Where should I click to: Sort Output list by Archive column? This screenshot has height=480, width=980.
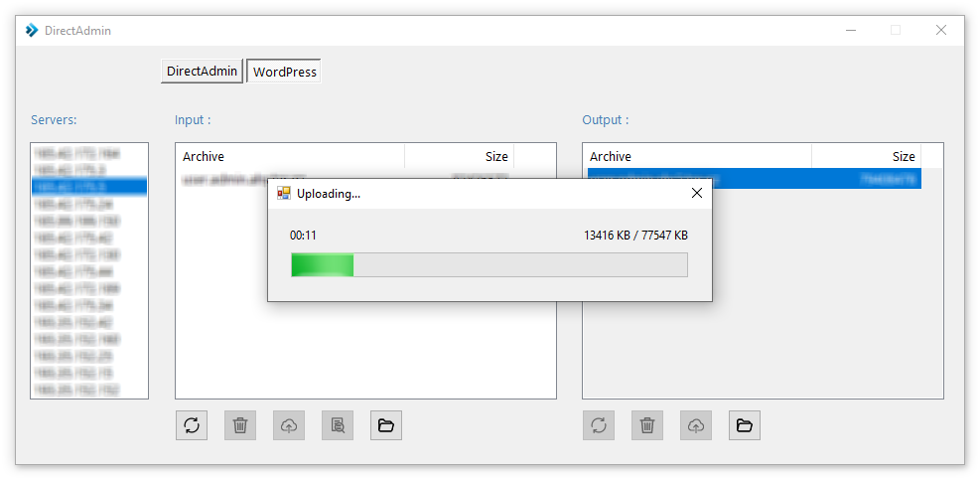[699, 156]
